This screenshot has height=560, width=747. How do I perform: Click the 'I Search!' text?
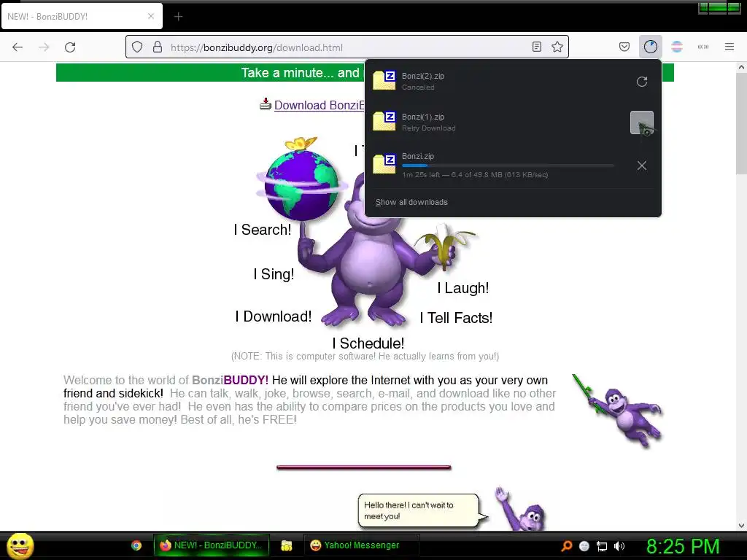click(263, 230)
